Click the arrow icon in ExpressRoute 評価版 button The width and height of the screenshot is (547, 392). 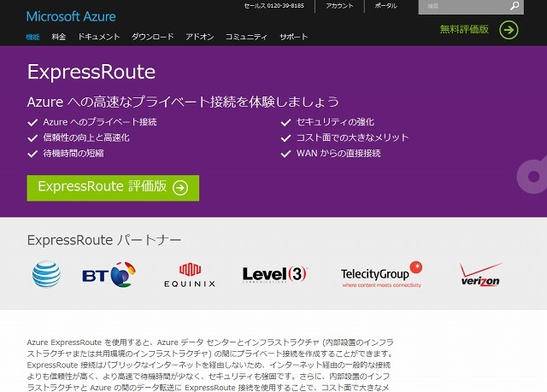[180, 188]
